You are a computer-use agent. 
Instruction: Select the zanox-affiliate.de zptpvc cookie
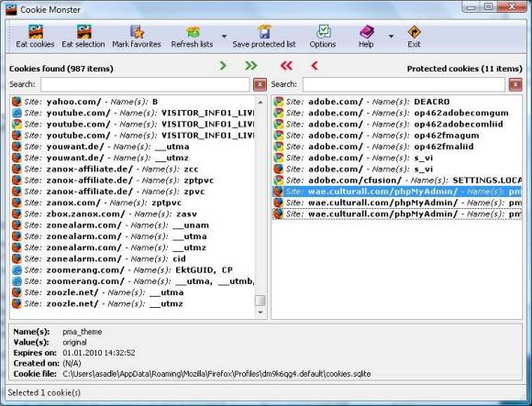[132, 181]
